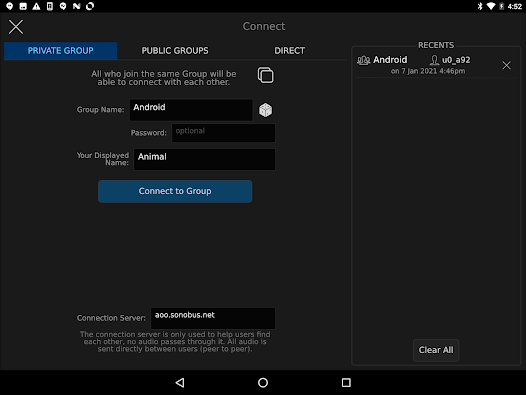This screenshot has width=526, height=395.
Task: Tap the Android recent apps square icon
Action: click(346, 383)
